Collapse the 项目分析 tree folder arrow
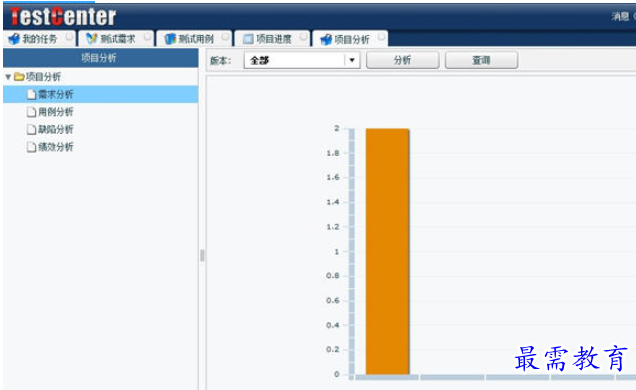The image size is (636, 390). 8,77
